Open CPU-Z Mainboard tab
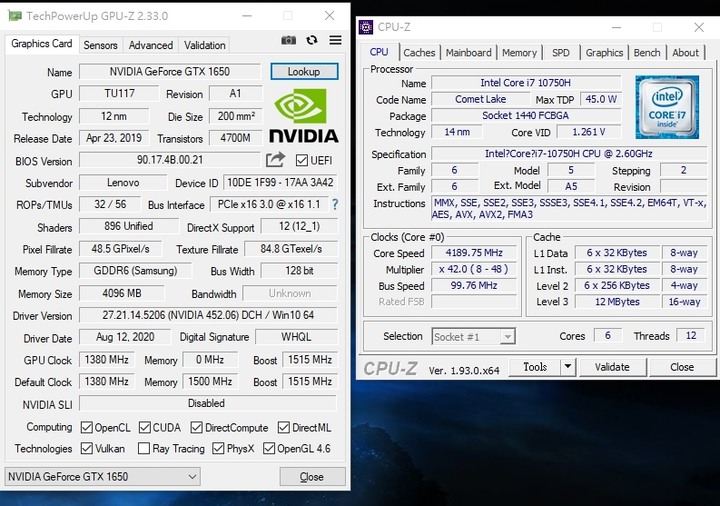 click(468, 53)
